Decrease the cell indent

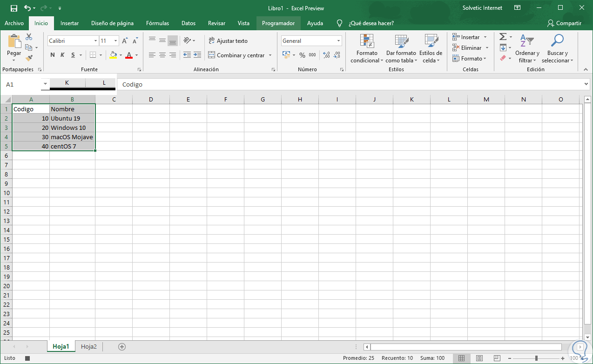(187, 55)
